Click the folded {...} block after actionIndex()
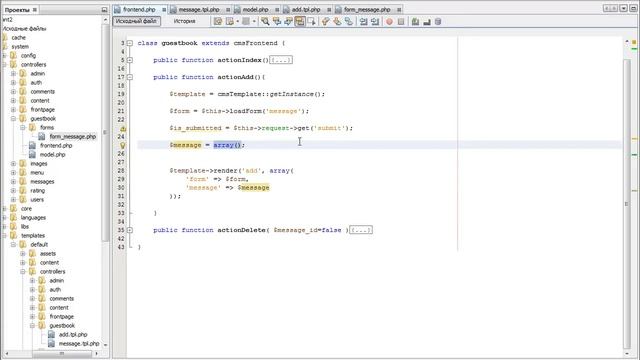This screenshot has height=360, width=640. [281, 60]
